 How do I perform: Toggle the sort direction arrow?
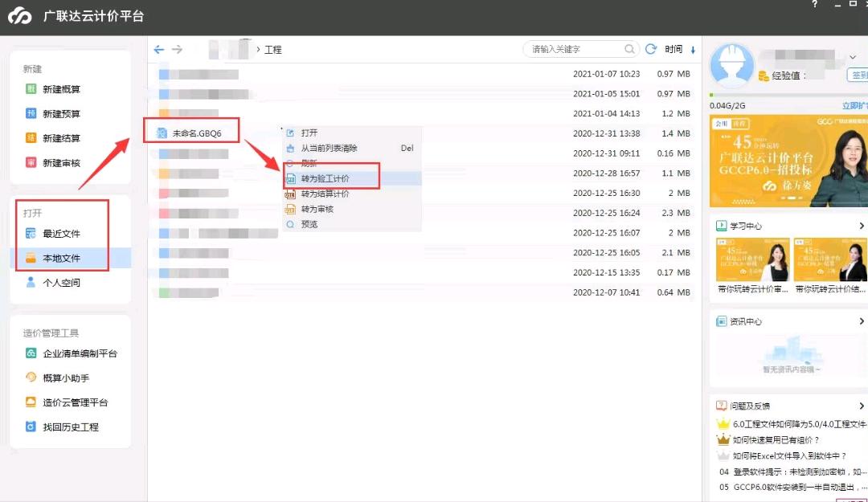coord(693,51)
